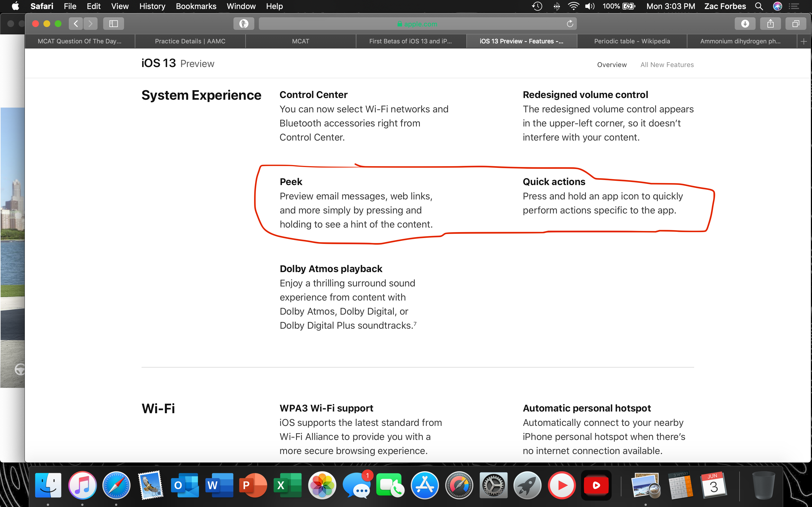Click the Share icon in toolbar
This screenshot has width=812, height=507.
(770, 23)
